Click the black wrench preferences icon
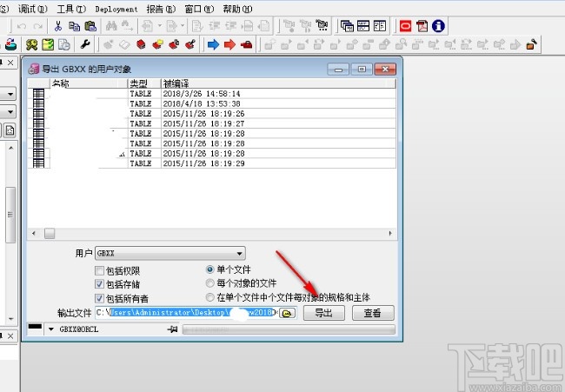Screen dimensions: 565x392 tap(85, 44)
